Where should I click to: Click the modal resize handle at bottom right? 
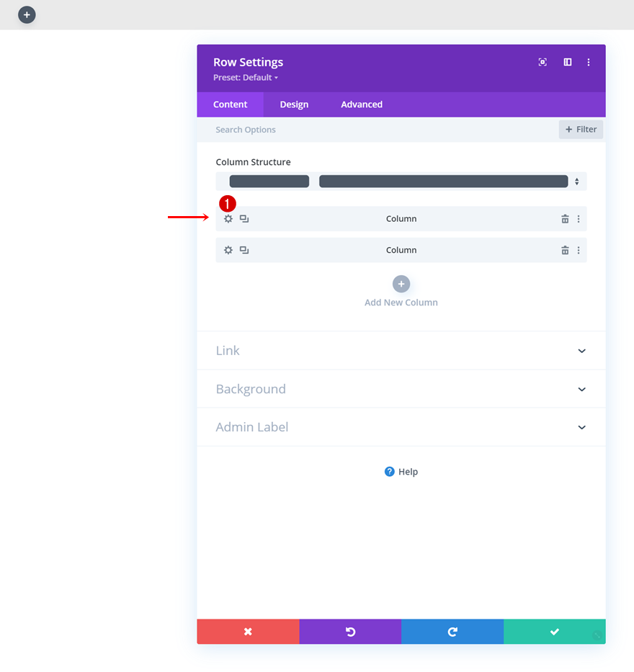coord(597,635)
